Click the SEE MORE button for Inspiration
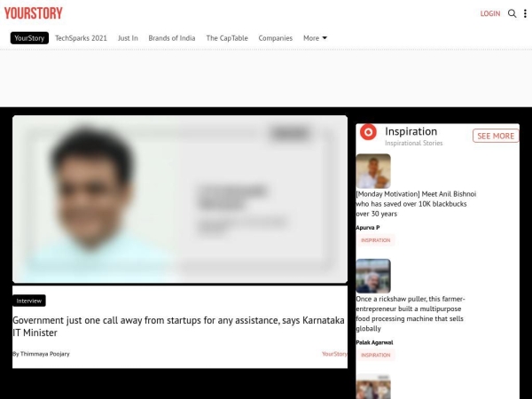 click(496, 136)
